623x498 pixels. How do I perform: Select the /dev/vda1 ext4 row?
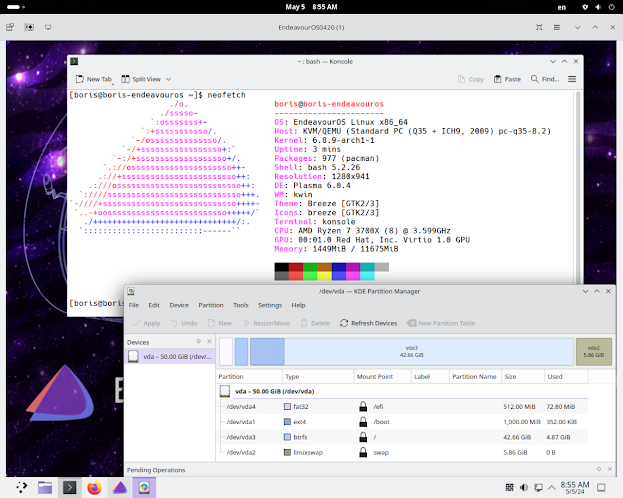tap(403, 422)
